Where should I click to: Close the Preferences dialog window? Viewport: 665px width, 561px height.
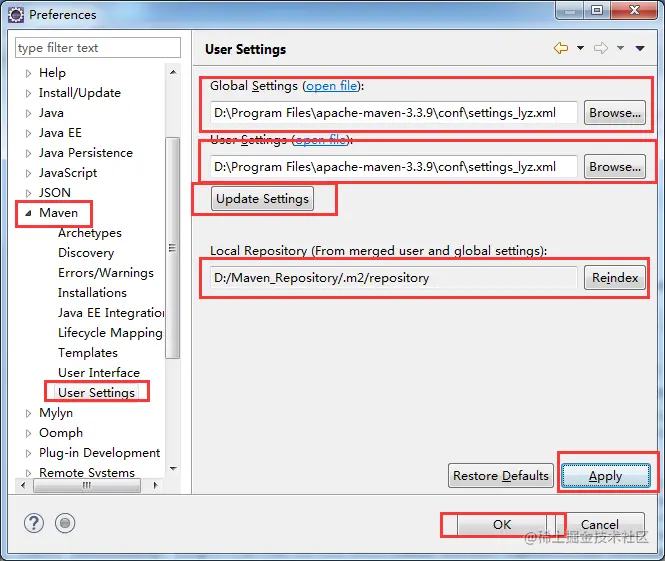click(634, 10)
